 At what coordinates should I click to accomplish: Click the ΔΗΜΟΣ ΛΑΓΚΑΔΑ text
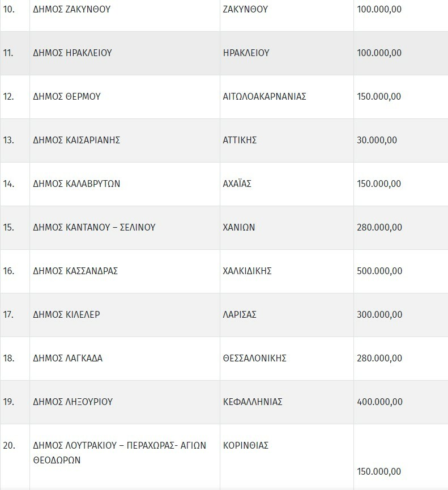coord(68,358)
